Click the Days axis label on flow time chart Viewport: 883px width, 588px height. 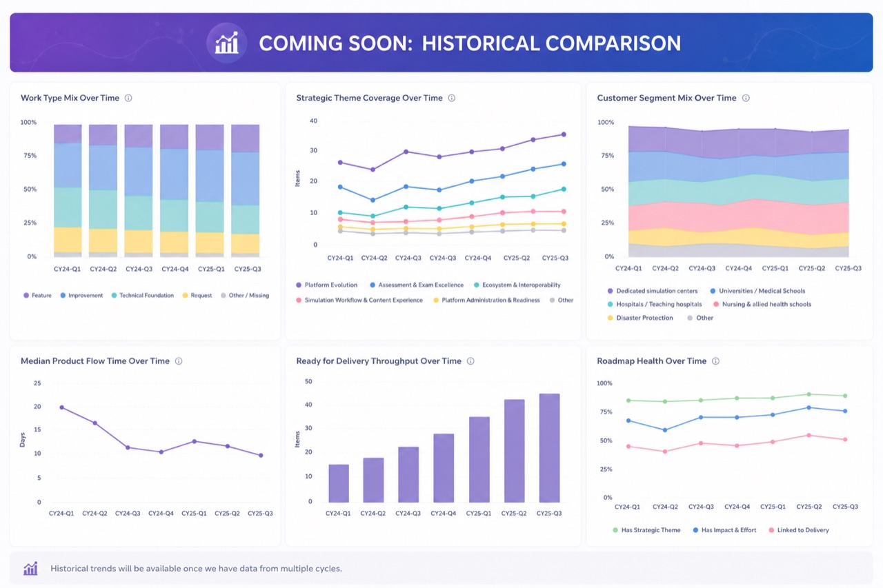click(x=22, y=440)
